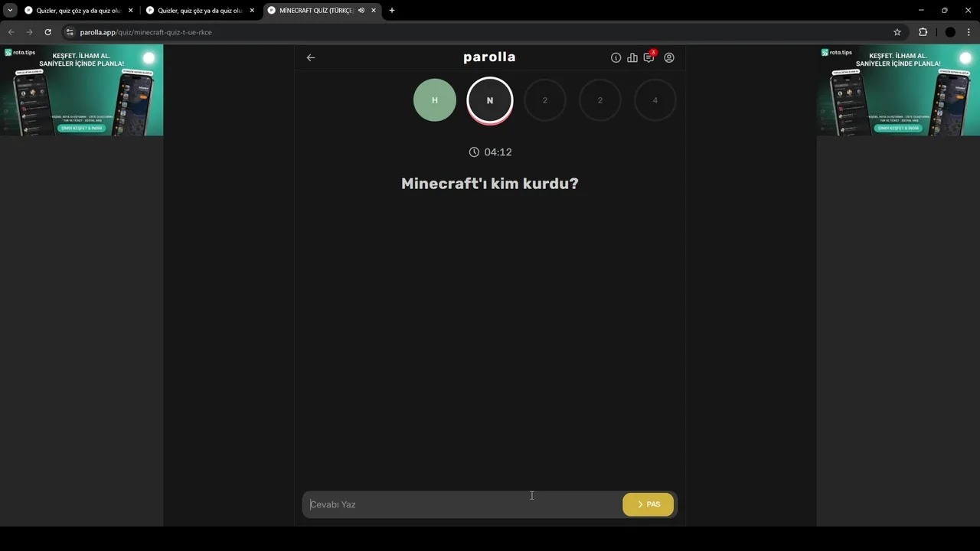The width and height of the screenshot is (980, 551).
Task: Click Şimdi Keşfet button in left ad
Action: (x=80, y=128)
